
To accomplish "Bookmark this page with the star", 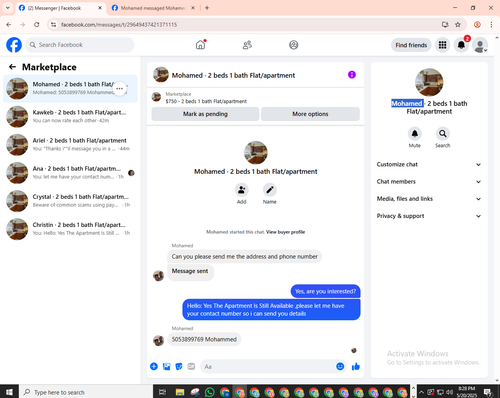I will click(458, 24).
